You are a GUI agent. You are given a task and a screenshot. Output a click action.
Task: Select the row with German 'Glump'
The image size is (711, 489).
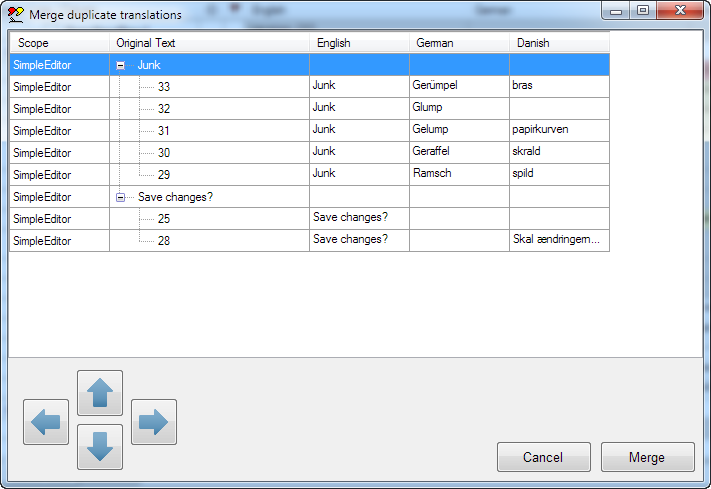click(x=427, y=108)
